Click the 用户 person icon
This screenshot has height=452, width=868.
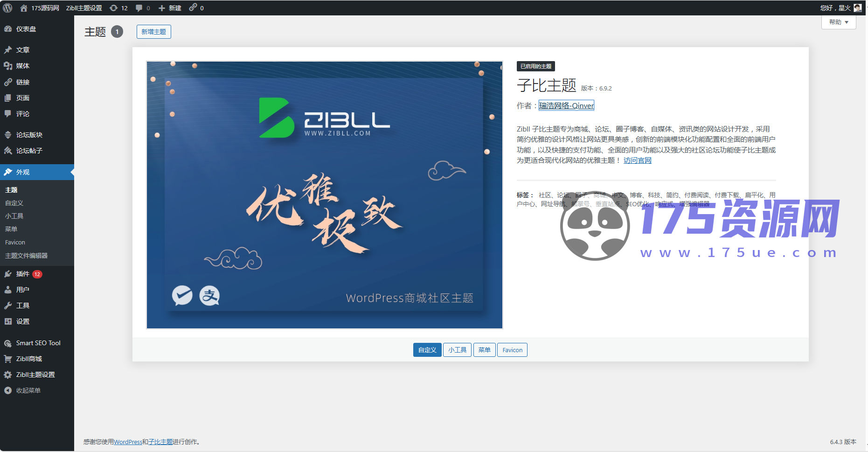coord(8,290)
